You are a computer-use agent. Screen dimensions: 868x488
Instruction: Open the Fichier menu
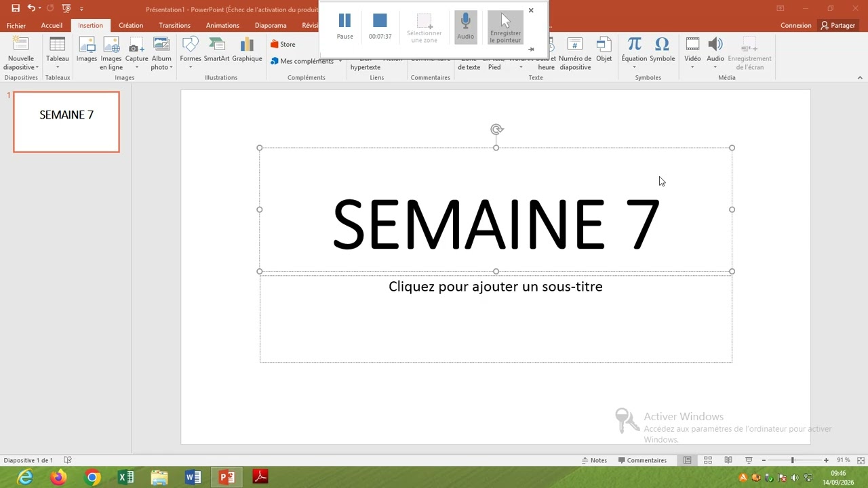tap(16, 26)
